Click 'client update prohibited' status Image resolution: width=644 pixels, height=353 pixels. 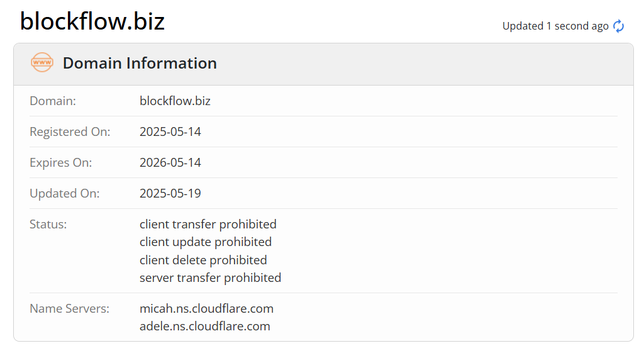(206, 242)
